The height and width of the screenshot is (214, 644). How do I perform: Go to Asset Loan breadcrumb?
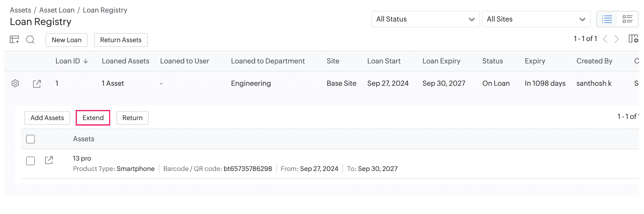(x=57, y=10)
